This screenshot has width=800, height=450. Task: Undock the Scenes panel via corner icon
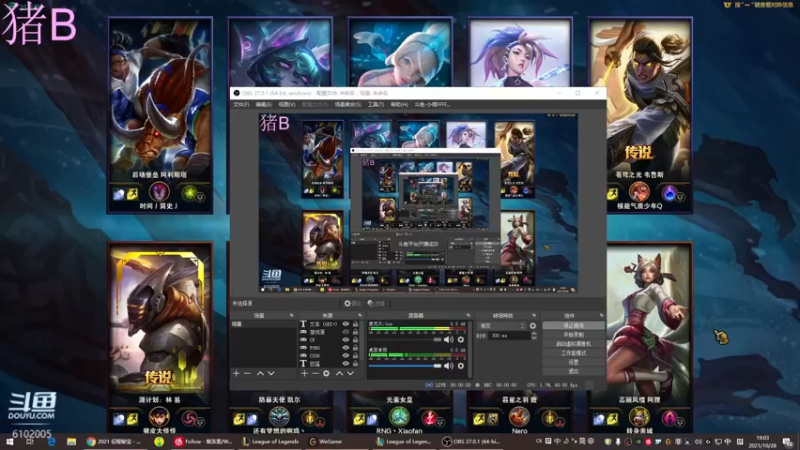[x=291, y=315]
